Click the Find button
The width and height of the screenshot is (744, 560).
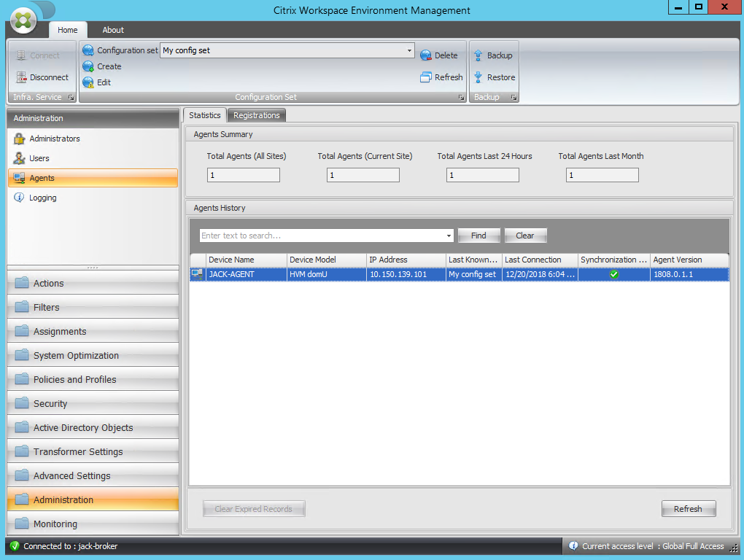(x=478, y=236)
